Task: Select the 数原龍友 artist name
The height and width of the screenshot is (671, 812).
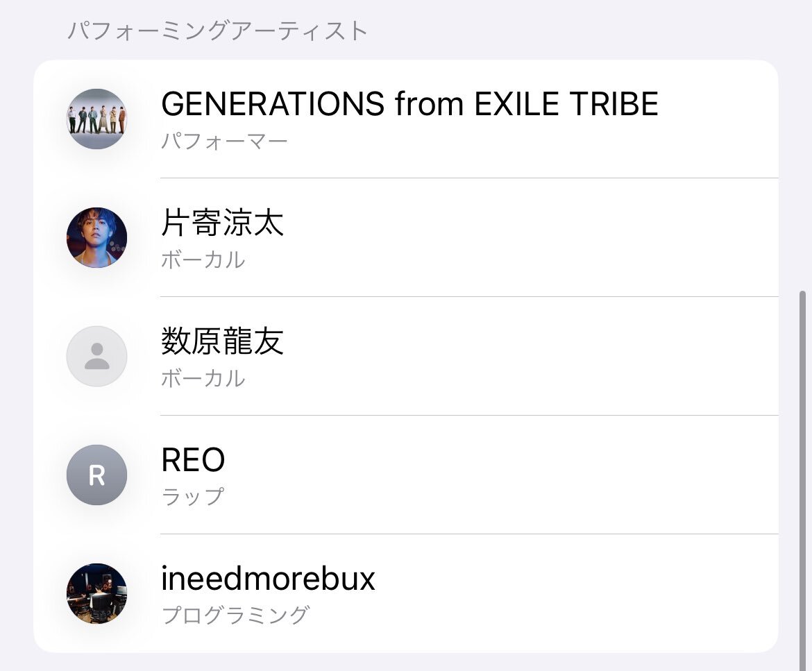Action: (x=222, y=341)
